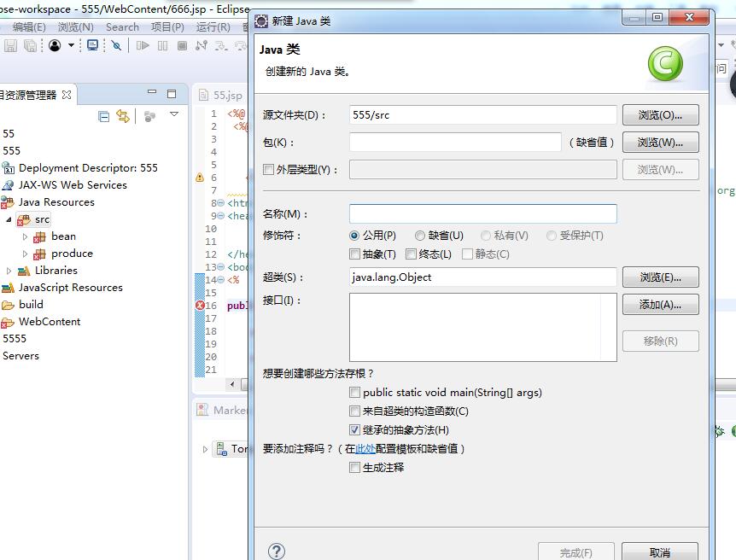The image size is (736, 560).
Task: Select Java Resources tree item
Action: pos(57,202)
